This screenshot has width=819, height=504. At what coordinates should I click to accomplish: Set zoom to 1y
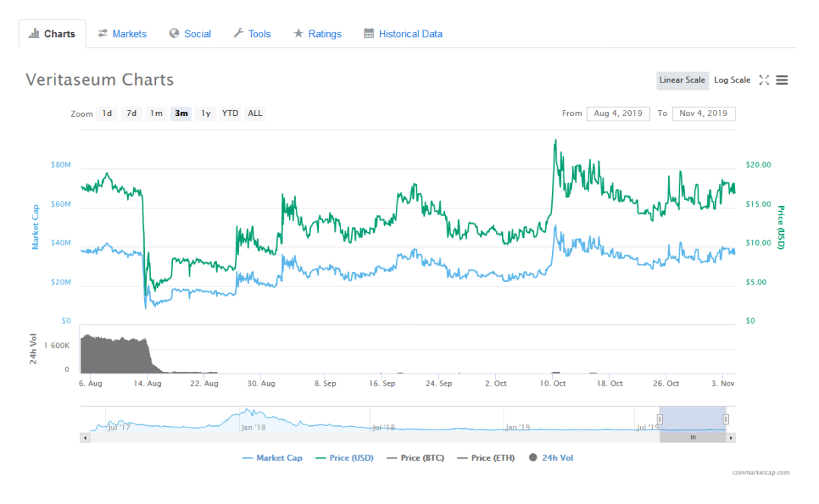[x=206, y=114]
